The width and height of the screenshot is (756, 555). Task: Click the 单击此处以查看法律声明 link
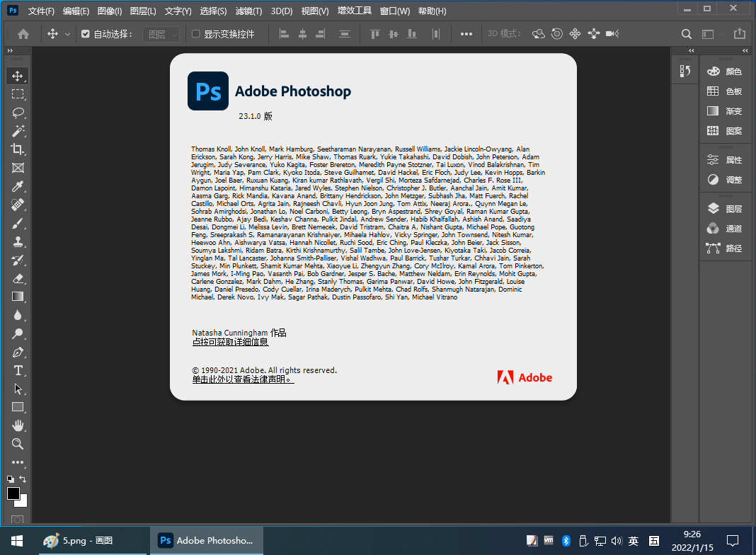(243, 379)
